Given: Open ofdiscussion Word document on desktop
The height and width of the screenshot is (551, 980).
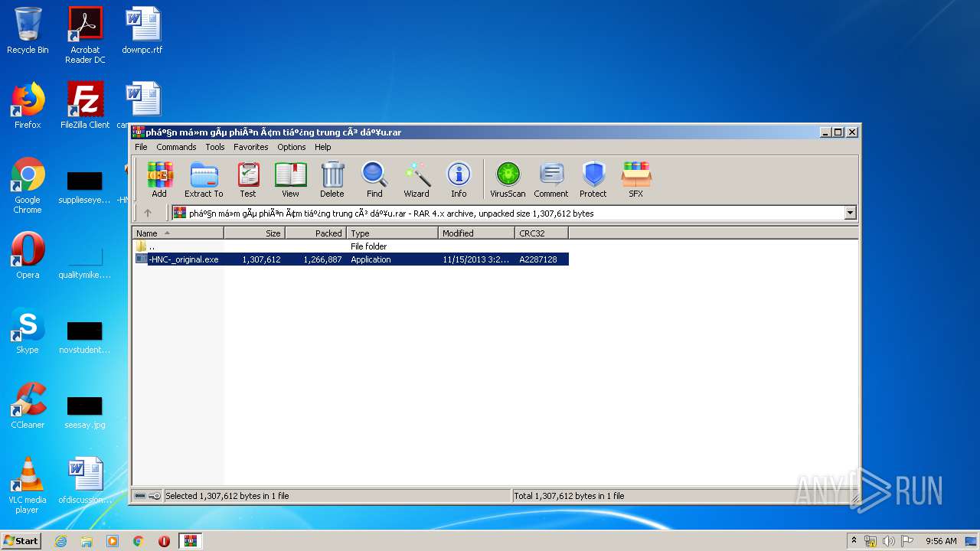Looking at the screenshot, I should click(85, 481).
